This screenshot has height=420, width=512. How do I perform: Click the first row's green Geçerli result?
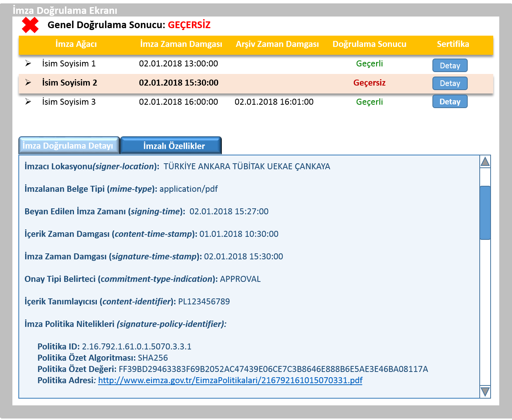coord(369,64)
